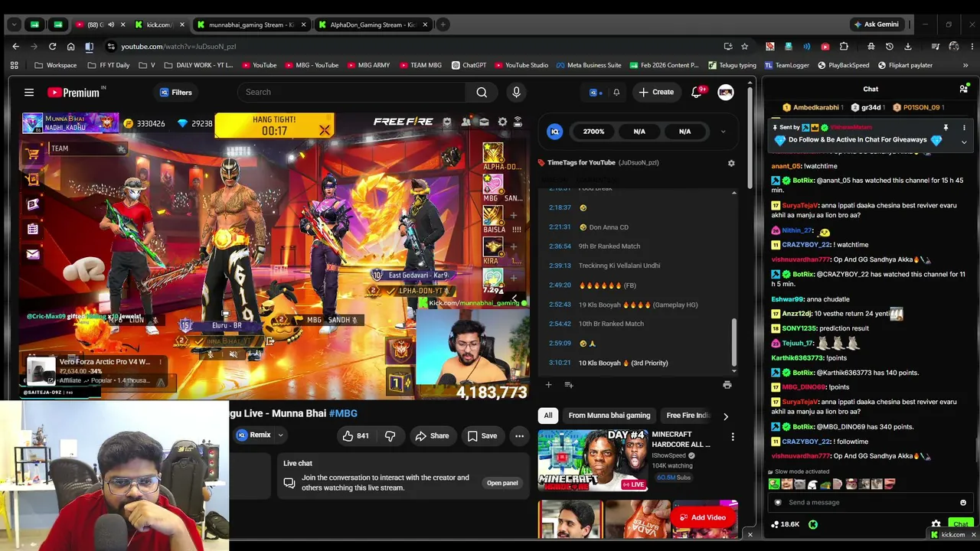Screen dimensions: 980x551
Task: Select the All category chip
Action: [x=548, y=416]
